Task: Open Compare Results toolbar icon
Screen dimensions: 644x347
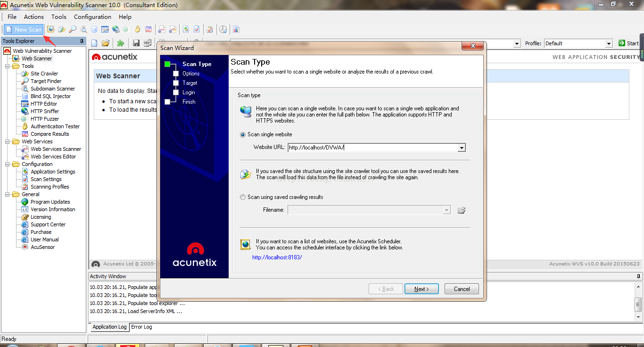Action: (149, 30)
